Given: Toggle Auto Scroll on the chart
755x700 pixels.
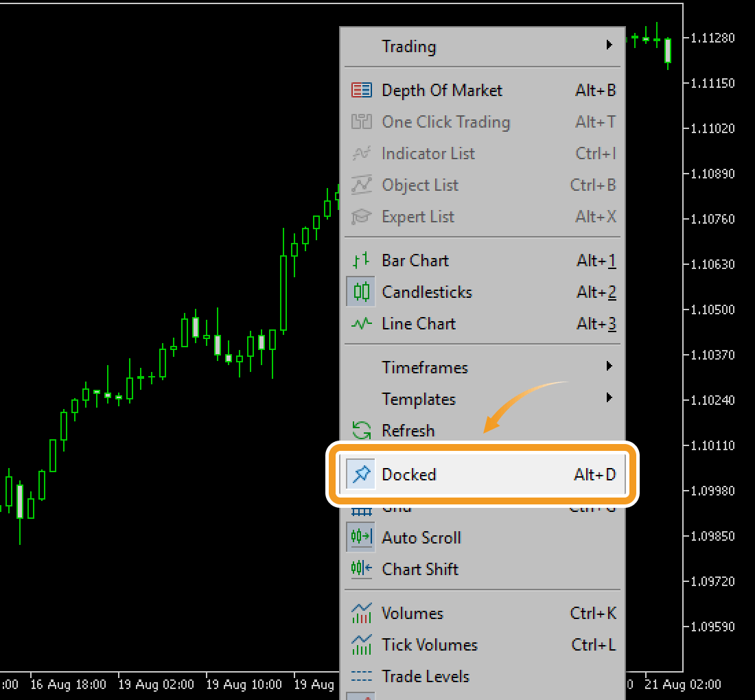Looking at the screenshot, I should (x=421, y=537).
